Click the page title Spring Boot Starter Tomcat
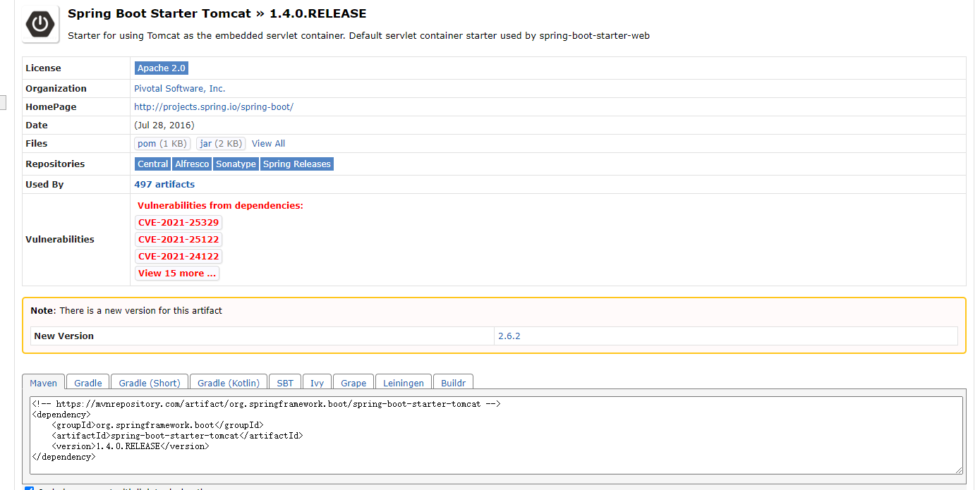This screenshot has height=490, width=980. click(159, 13)
